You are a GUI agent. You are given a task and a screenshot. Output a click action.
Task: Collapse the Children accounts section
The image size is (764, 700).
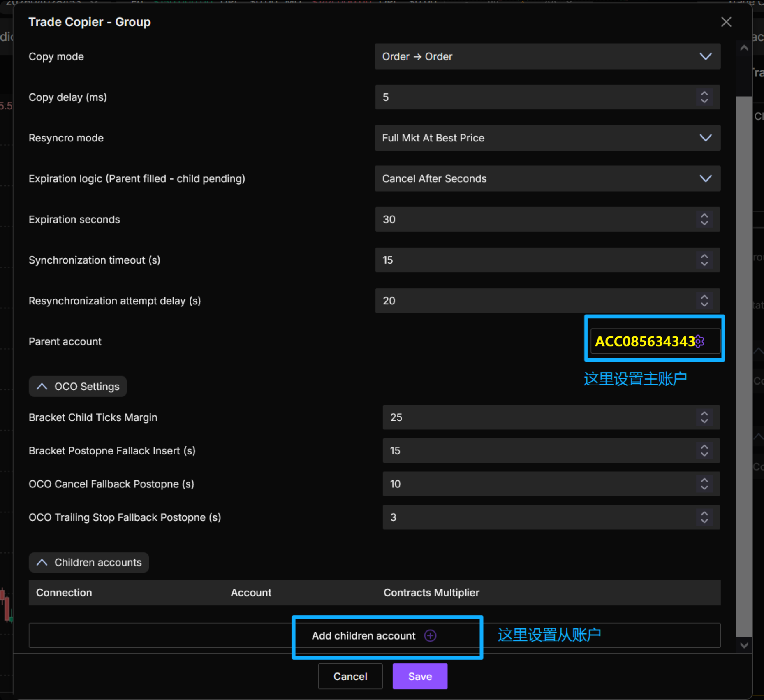coord(89,562)
